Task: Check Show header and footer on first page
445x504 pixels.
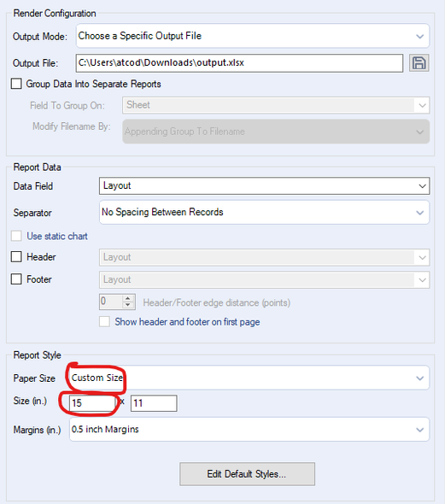Action: click(x=104, y=321)
